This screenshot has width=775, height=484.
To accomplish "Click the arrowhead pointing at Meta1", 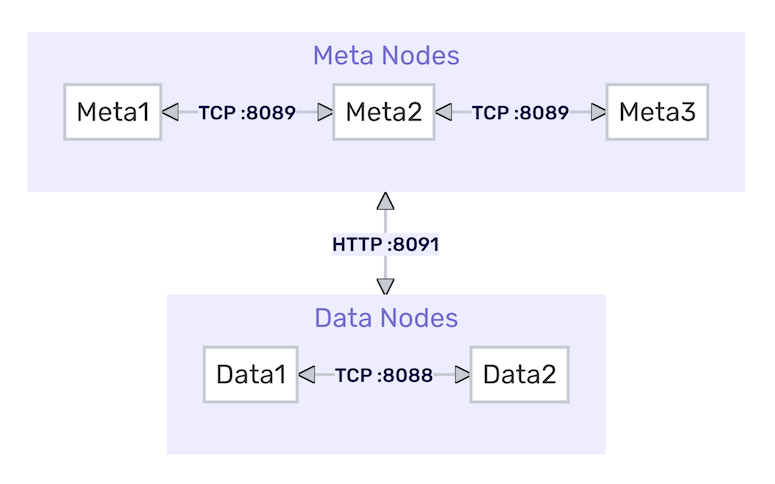I will click(x=171, y=113).
